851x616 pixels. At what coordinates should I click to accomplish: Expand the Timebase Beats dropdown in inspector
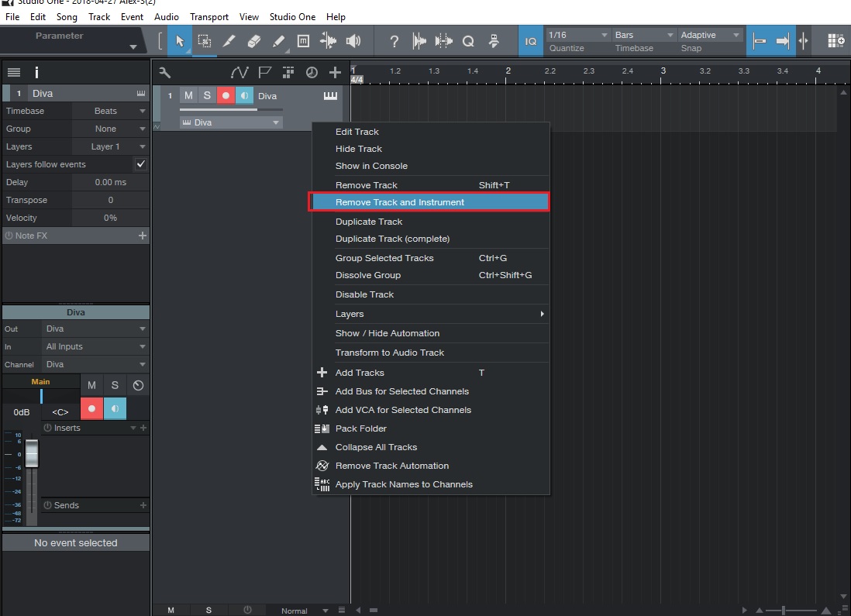[x=109, y=111]
